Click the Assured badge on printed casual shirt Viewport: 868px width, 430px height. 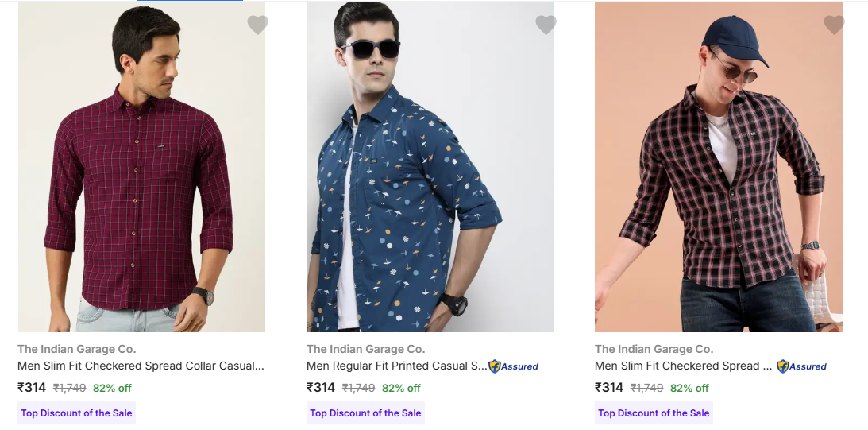pos(514,366)
